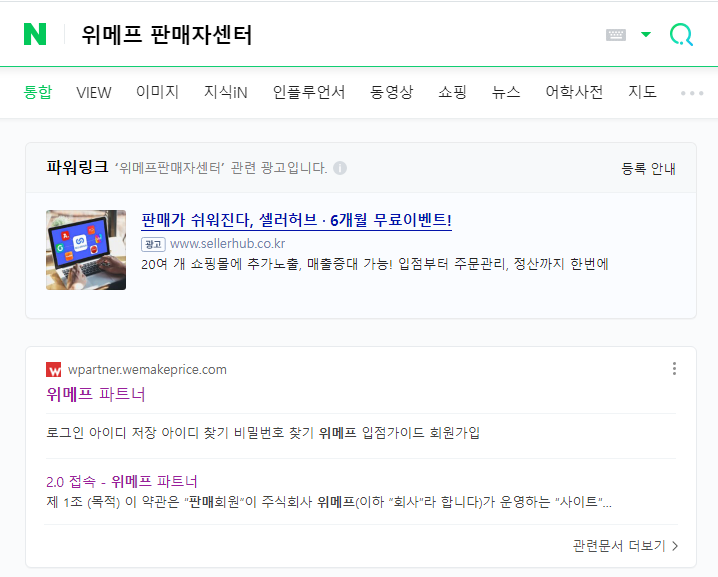Select the 어학사전 tab

(574, 92)
